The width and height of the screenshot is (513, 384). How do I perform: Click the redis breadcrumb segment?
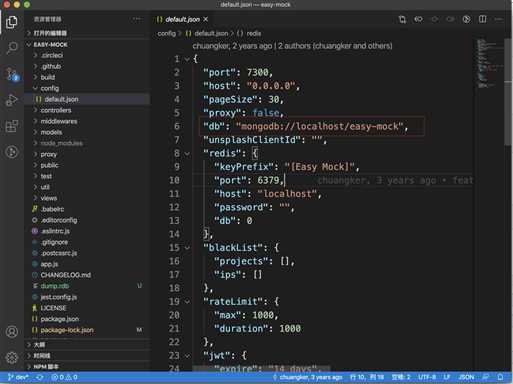coord(254,33)
